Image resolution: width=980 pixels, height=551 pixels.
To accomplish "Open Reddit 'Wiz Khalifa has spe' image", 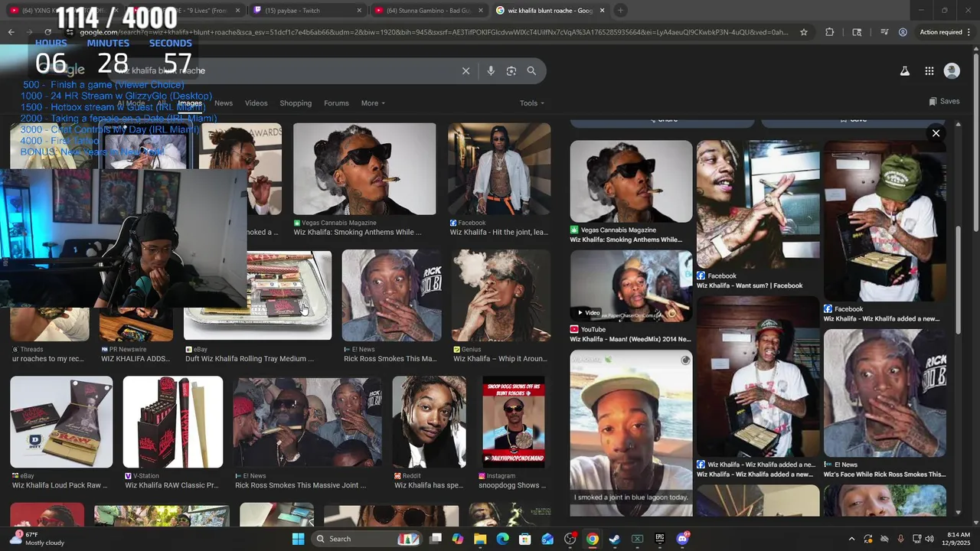I will 429,422.
